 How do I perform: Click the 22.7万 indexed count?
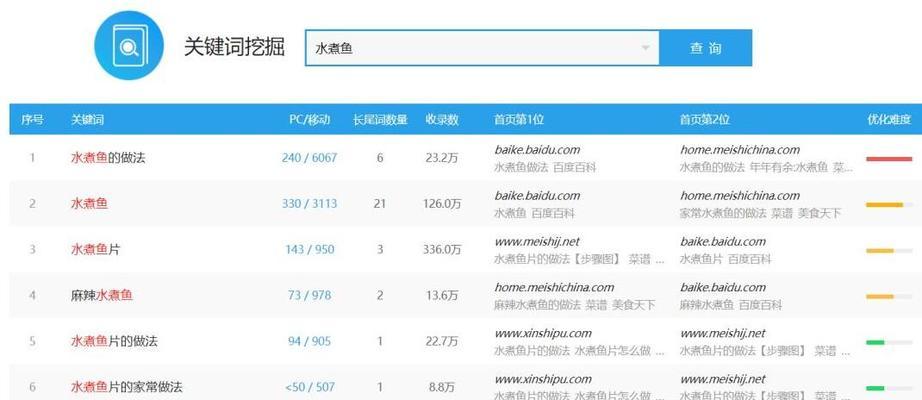[x=442, y=341]
